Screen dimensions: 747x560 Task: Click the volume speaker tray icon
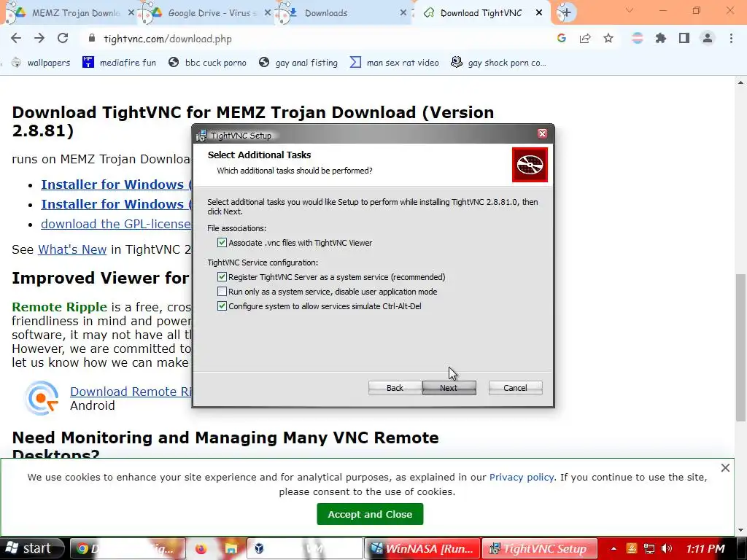point(667,548)
